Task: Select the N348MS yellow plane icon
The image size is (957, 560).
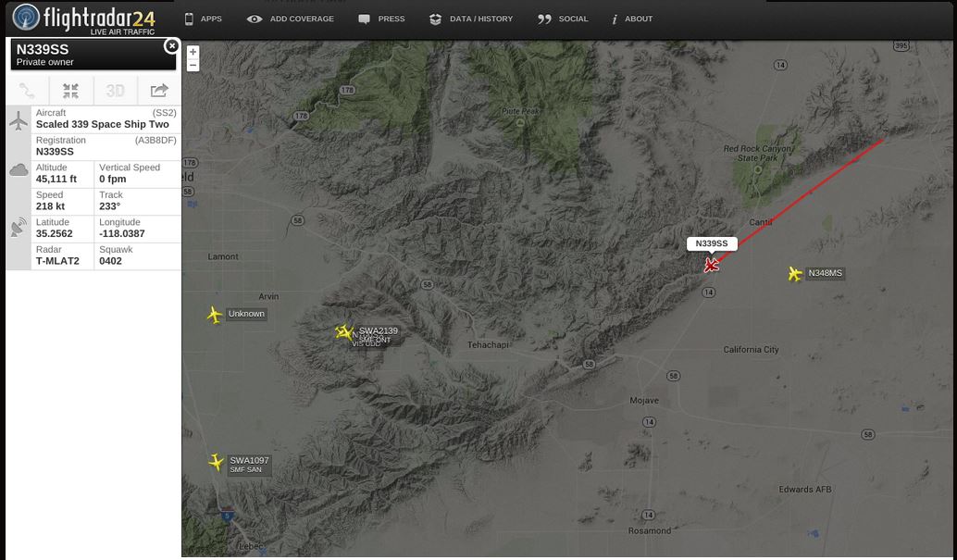Action: point(795,274)
